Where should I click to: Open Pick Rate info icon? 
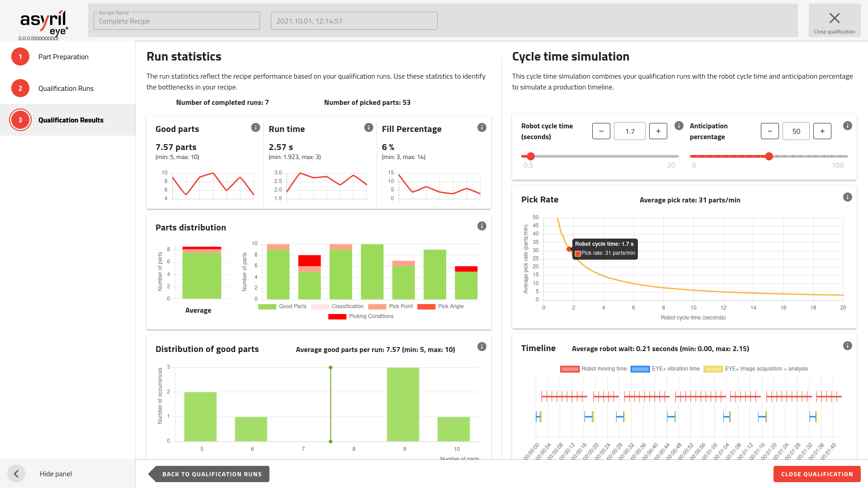click(x=847, y=197)
